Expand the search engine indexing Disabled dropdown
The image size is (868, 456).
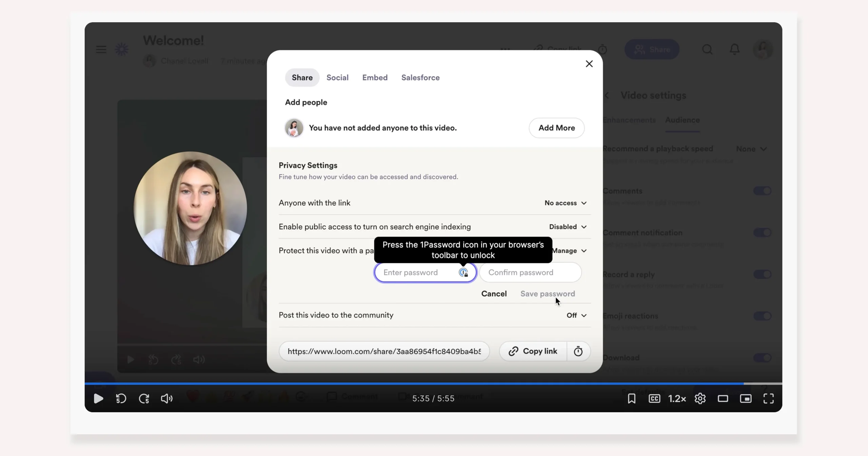coord(568,227)
